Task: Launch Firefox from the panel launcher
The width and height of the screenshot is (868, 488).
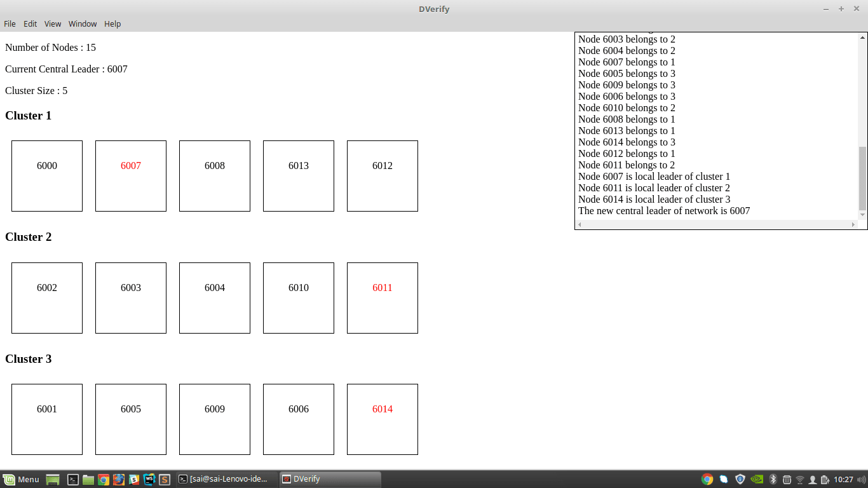Action: point(119,480)
